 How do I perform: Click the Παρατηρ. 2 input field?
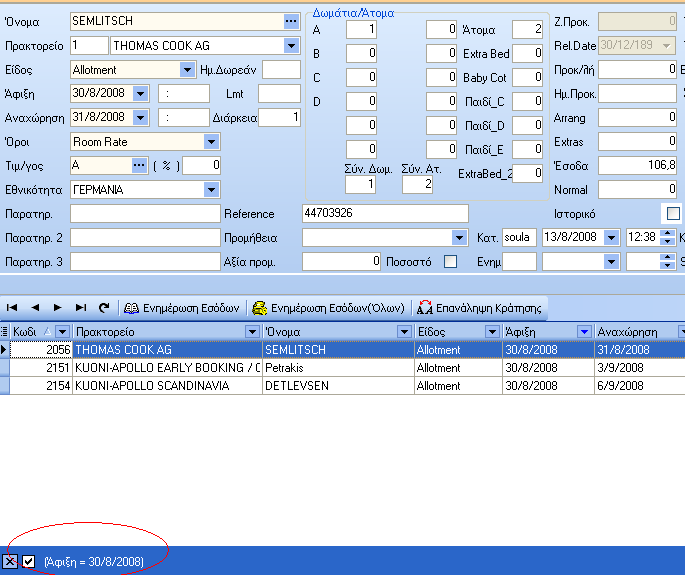(x=145, y=238)
